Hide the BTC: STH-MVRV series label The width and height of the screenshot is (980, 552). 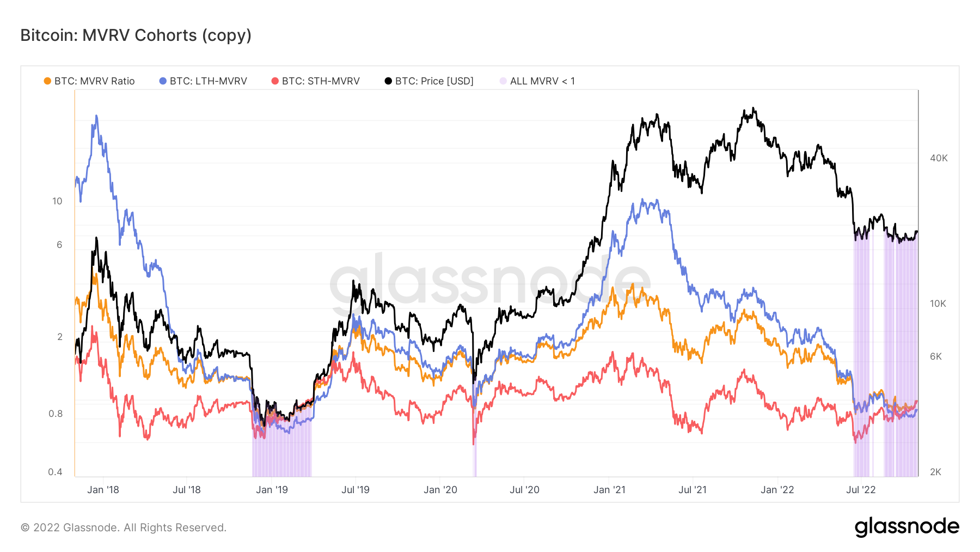tap(321, 81)
